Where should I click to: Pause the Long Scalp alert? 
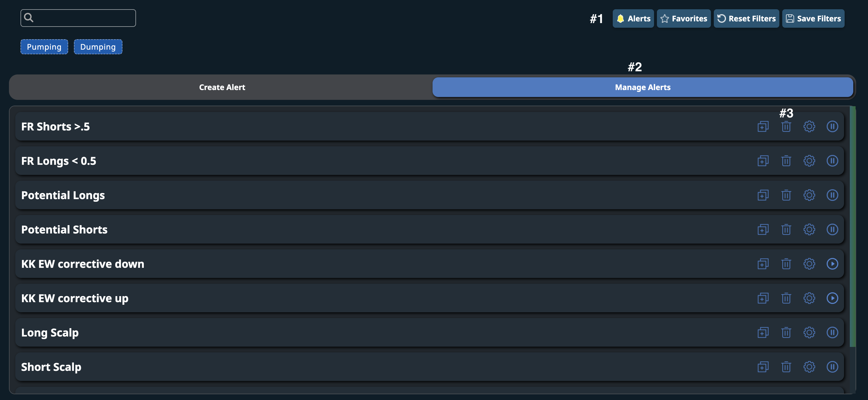[x=832, y=333]
